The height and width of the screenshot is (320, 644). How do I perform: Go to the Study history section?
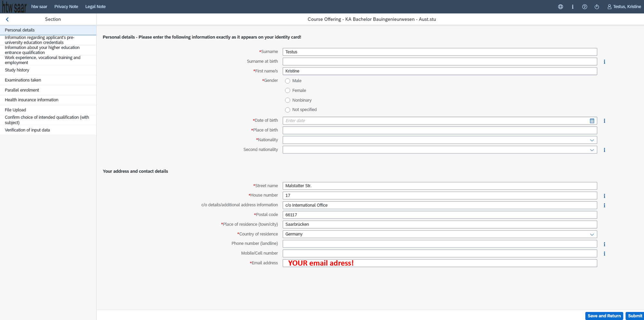tap(17, 70)
